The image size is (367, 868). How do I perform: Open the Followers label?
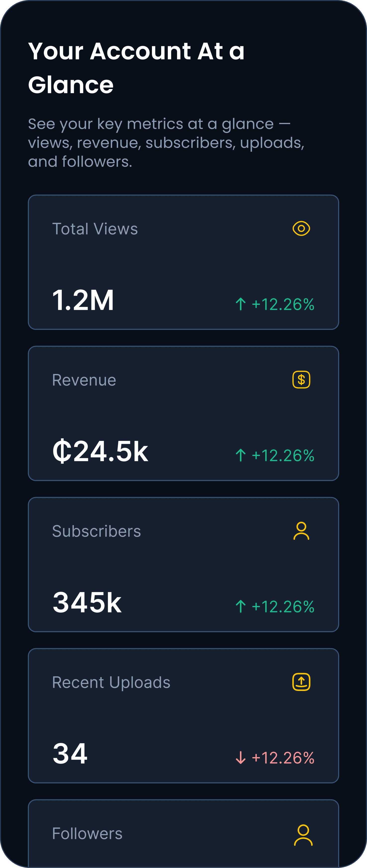point(87,833)
